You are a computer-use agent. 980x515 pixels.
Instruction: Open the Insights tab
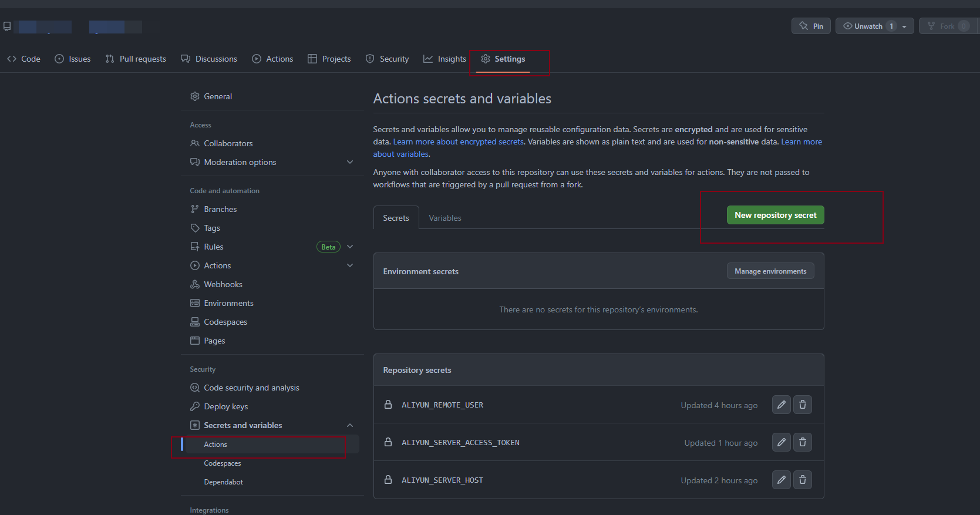[444, 59]
